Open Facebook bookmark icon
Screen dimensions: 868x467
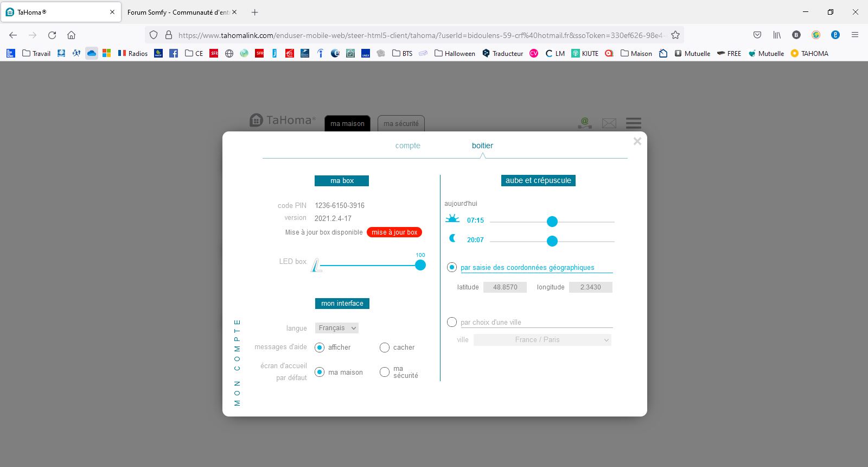tap(174, 53)
